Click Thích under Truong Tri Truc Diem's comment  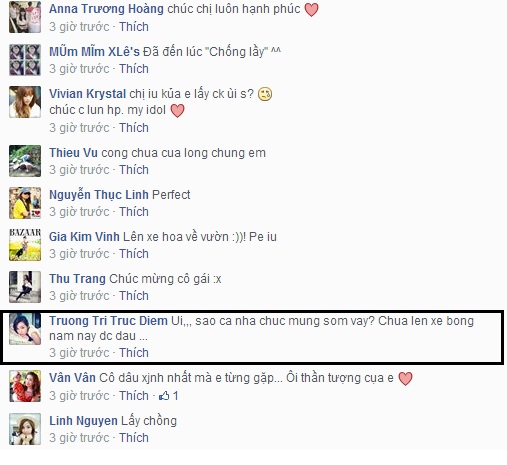[134, 353]
